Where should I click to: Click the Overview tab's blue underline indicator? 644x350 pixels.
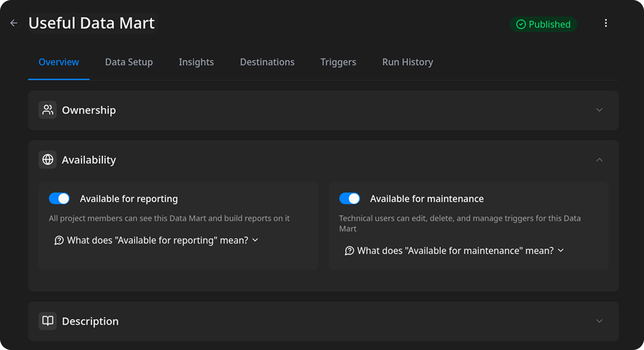click(58, 78)
